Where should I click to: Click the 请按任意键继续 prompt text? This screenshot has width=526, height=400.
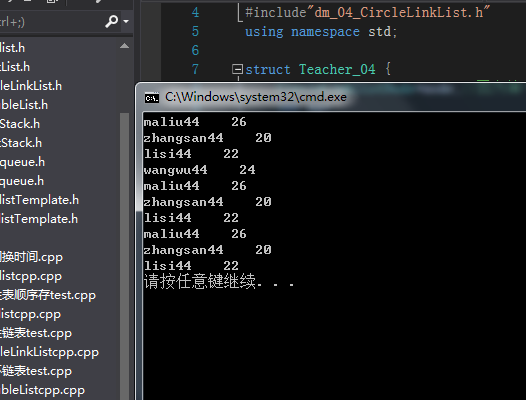coord(219,281)
